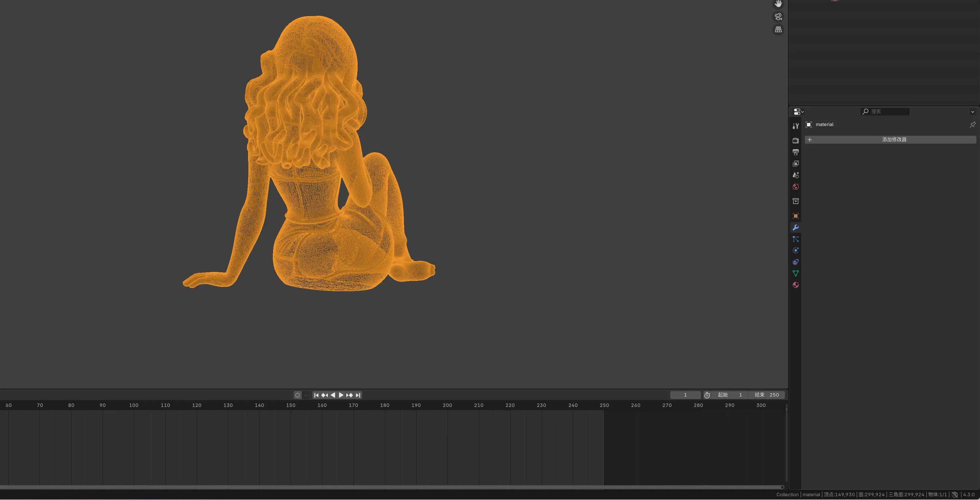
Task: Open the Object Data mesh tab
Action: [795, 273]
